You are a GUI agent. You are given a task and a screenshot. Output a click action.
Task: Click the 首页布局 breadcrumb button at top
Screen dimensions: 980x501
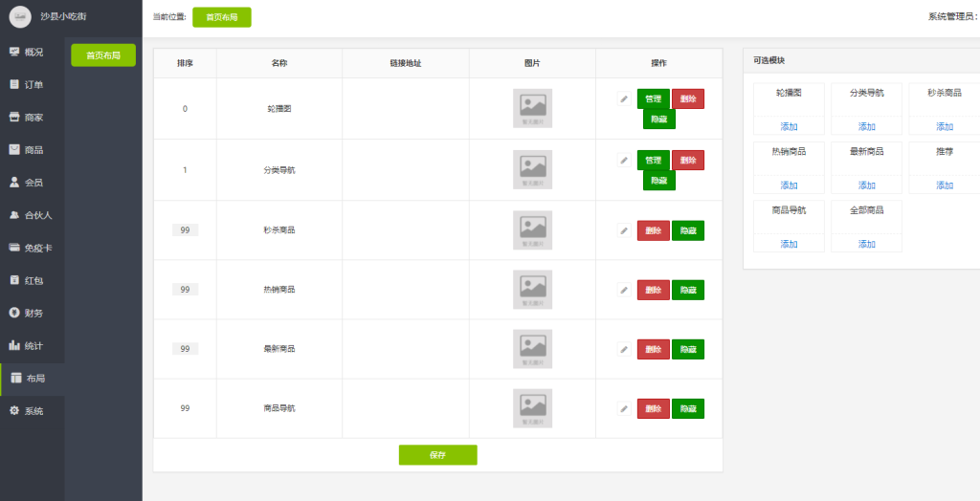coord(222,17)
